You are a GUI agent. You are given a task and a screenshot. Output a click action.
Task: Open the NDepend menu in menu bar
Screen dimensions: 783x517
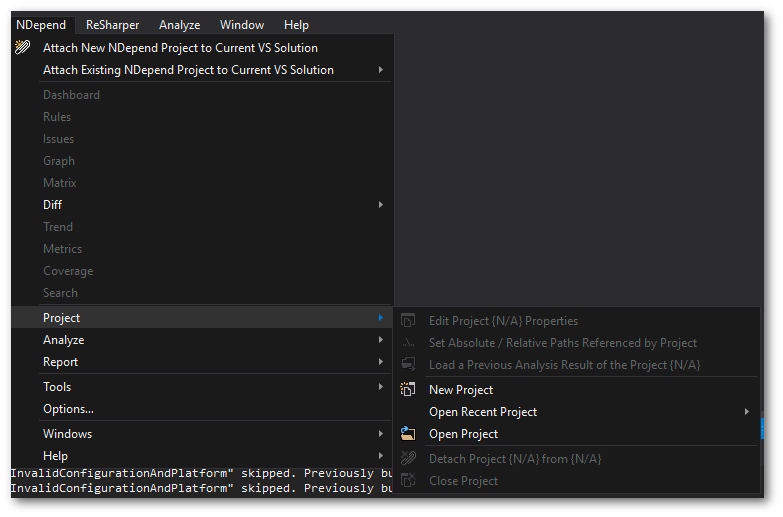(x=41, y=24)
